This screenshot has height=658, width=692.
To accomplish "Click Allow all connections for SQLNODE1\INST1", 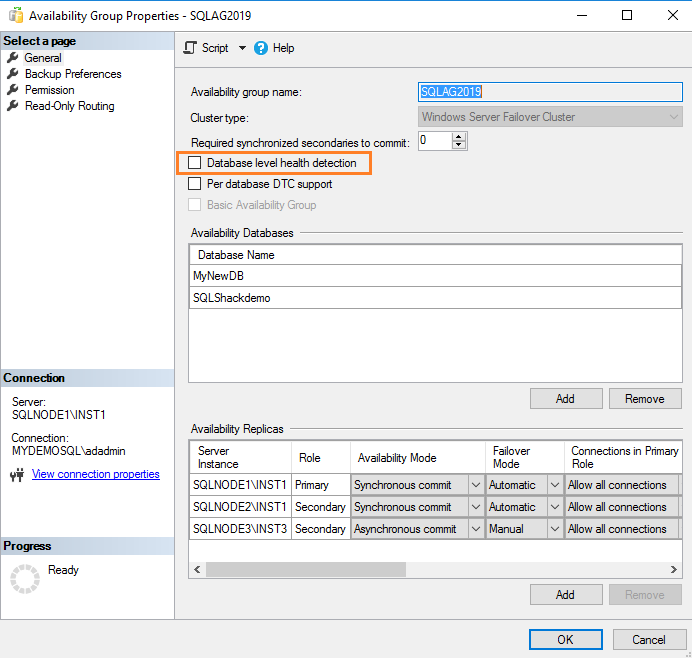I will (622, 485).
